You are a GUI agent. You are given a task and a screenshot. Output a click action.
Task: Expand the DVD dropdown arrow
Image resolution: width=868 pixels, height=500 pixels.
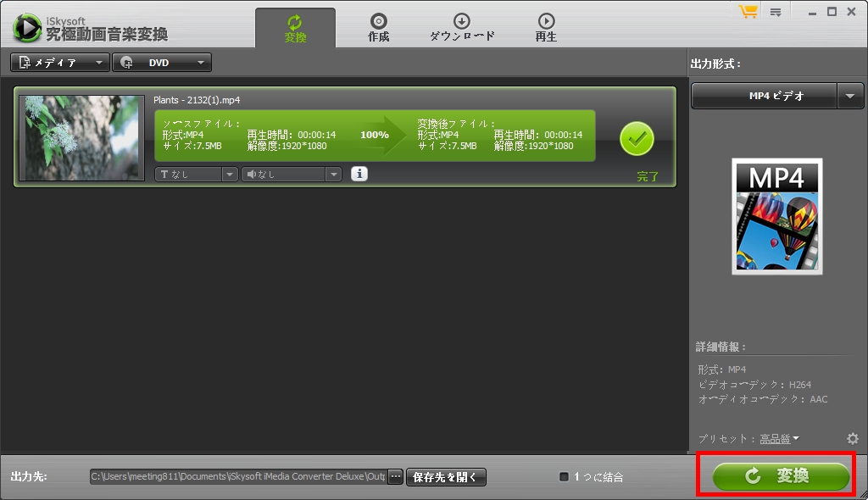(201, 63)
